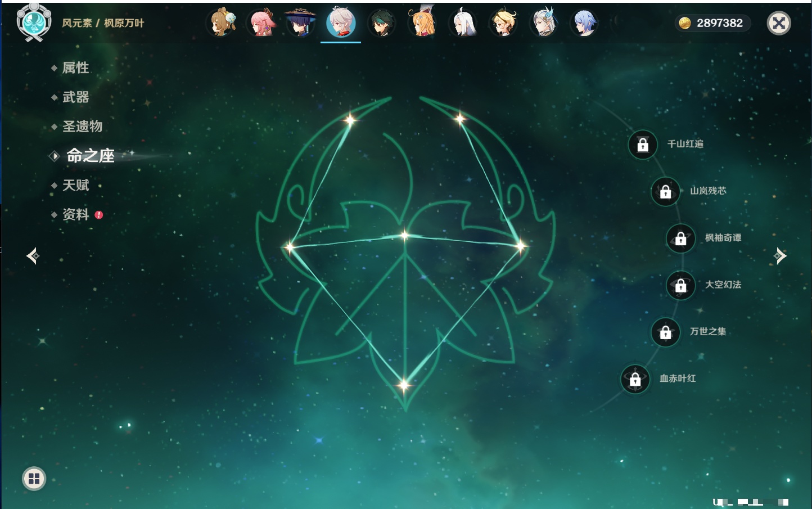Open the 资料 profile tab
The height and width of the screenshot is (509, 812).
pyautogui.click(x=75, y=214)
